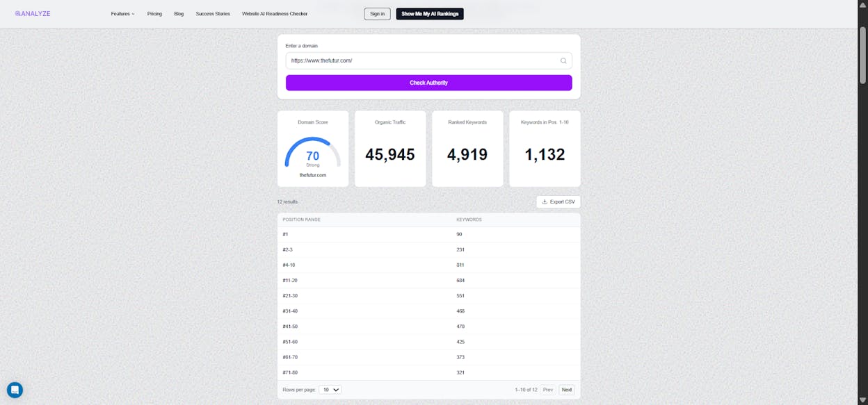
Task: Select the Organic Traffic value 45,945
Action: (390, 154)
